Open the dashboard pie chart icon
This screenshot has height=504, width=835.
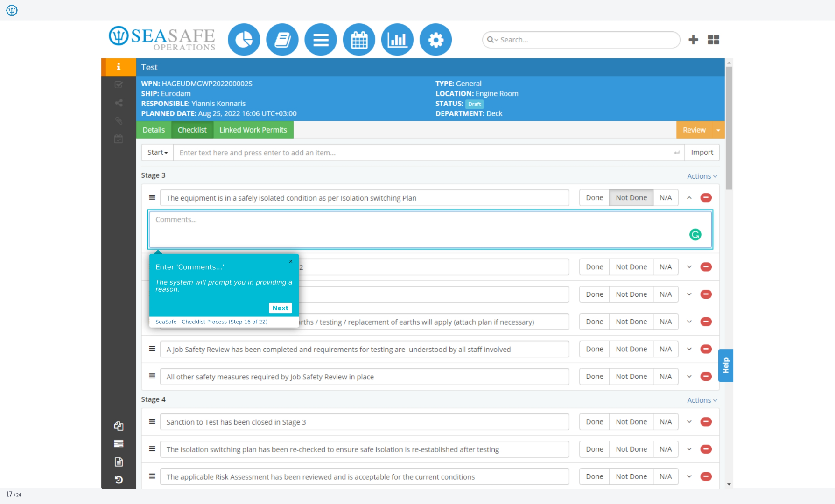click(x=244, y=40)
